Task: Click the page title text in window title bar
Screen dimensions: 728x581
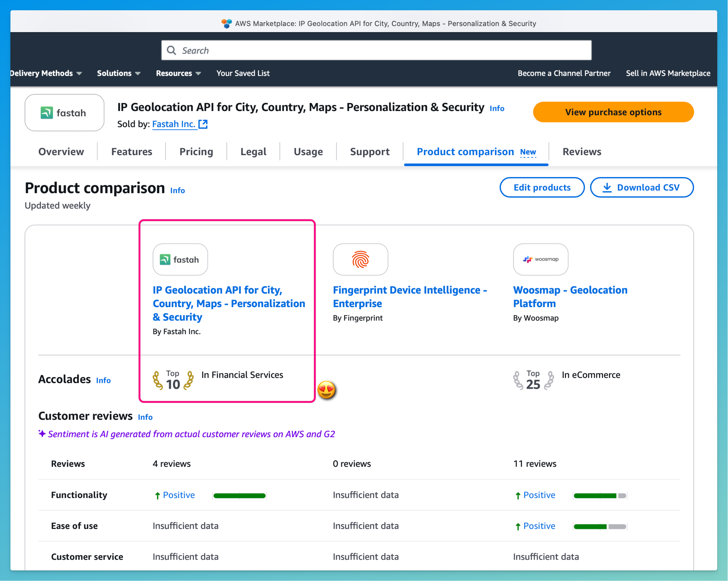Action: (385, 24)
